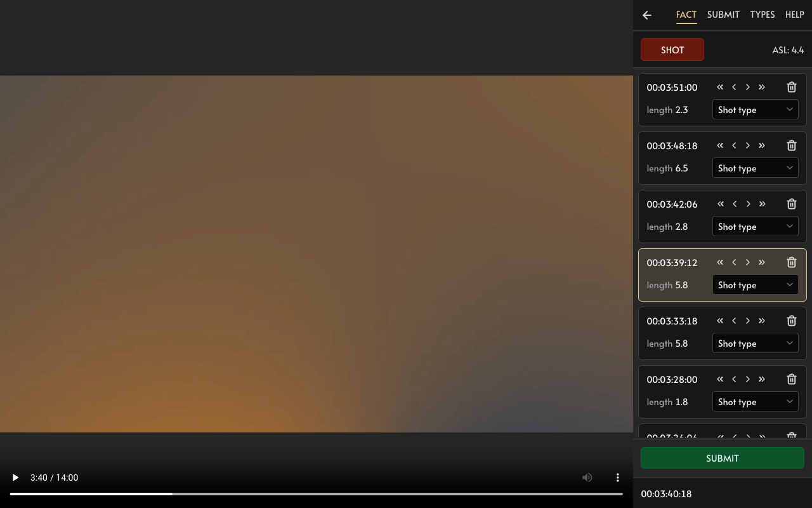The height and width of the screenshot is (508, 812).
Task: Step one frame forward on shot 00:03:28:00
Action: coord(748,379)
